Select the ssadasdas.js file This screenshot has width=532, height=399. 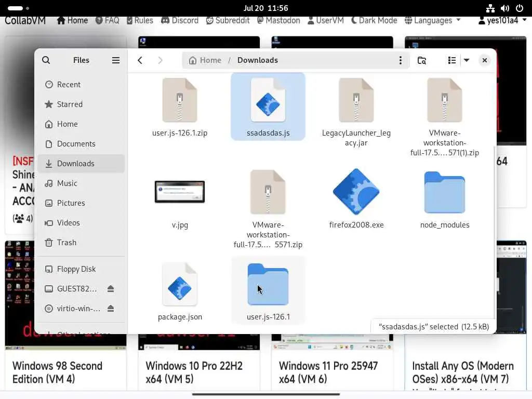coord(268,107)
